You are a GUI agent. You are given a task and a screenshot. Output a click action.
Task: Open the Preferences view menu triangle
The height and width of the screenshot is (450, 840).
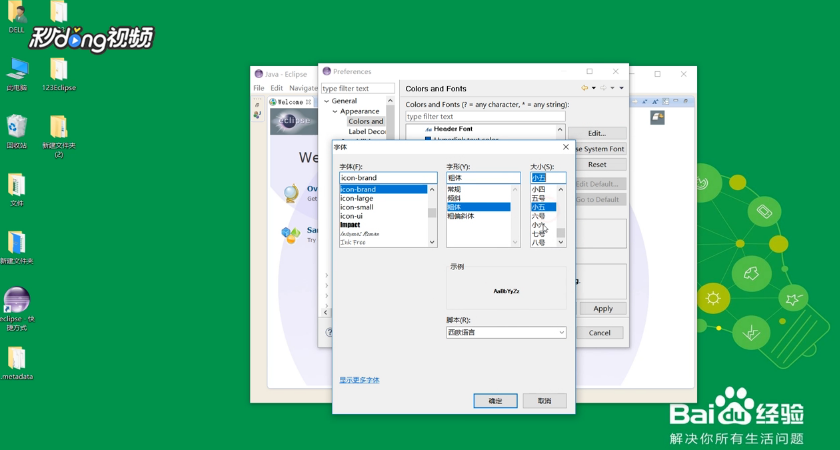coord(621,88)
